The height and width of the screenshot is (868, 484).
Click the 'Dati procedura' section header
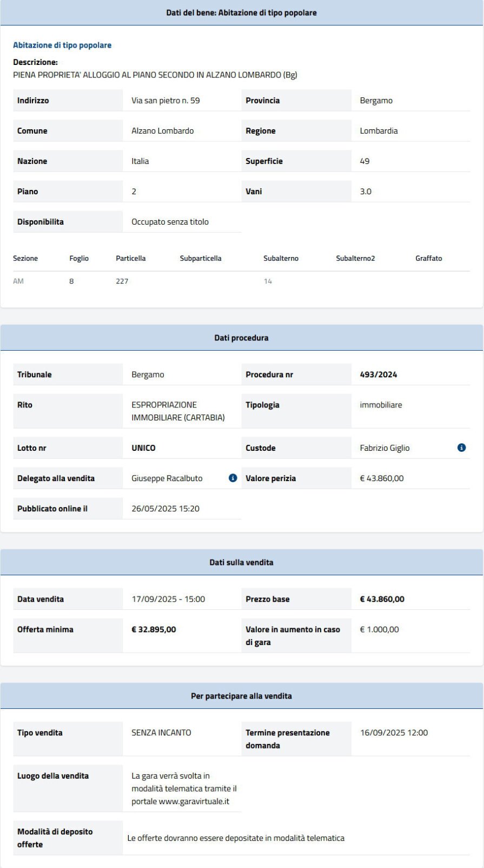pos(241,338)
